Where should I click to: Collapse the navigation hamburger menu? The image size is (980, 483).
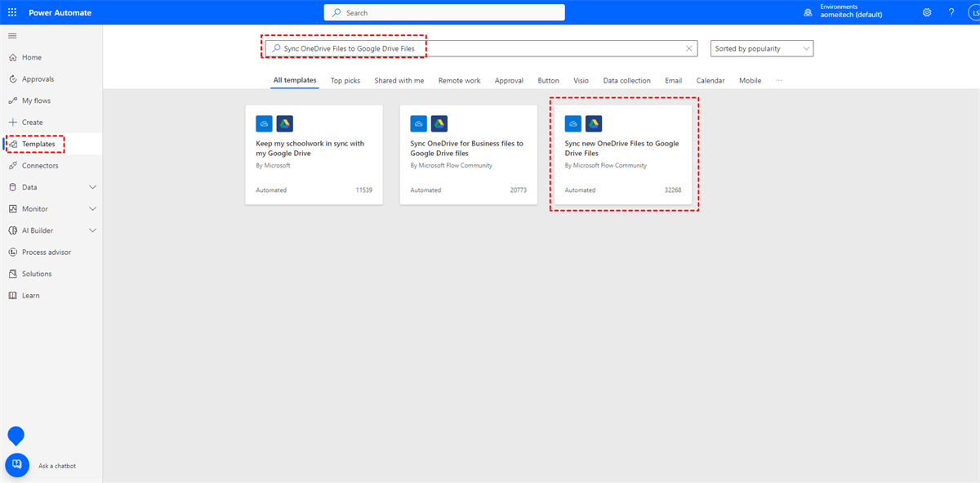point(12,36)
